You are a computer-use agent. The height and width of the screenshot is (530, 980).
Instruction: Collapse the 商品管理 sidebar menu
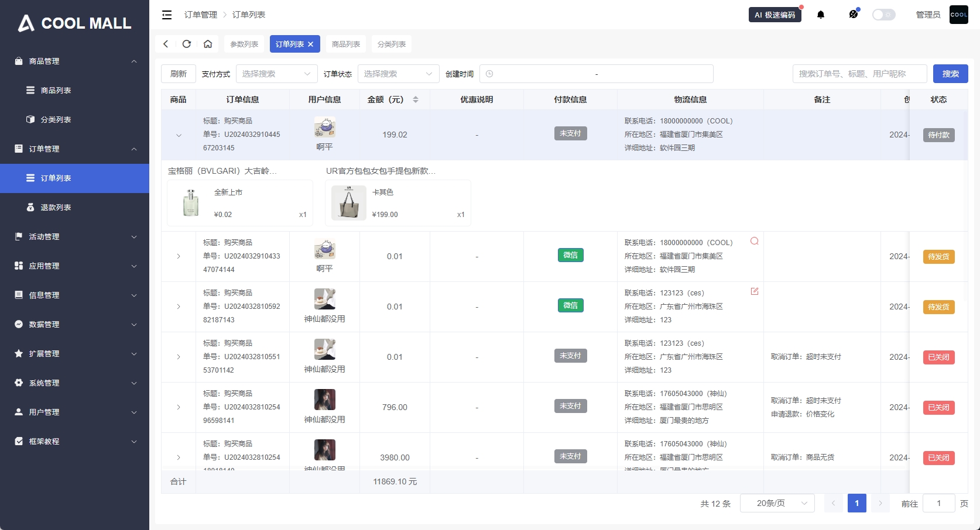pos(74,61)
